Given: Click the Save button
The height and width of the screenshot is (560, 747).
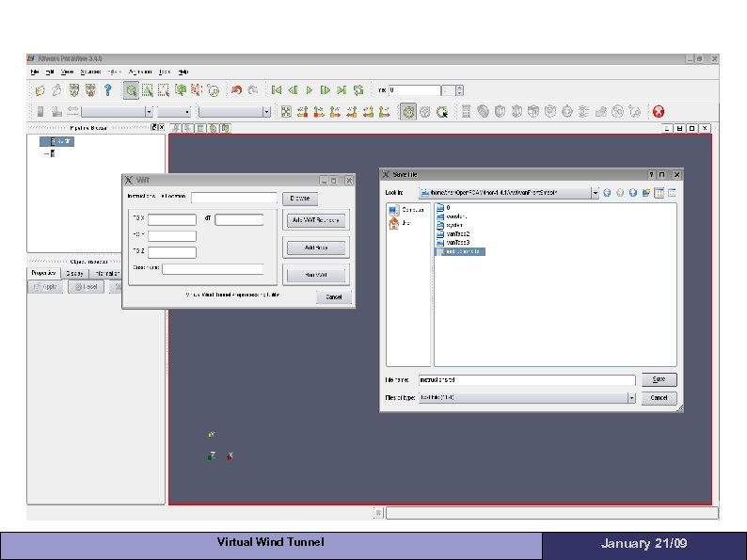Looking at the screenshot, I should [x=659, y=379].
